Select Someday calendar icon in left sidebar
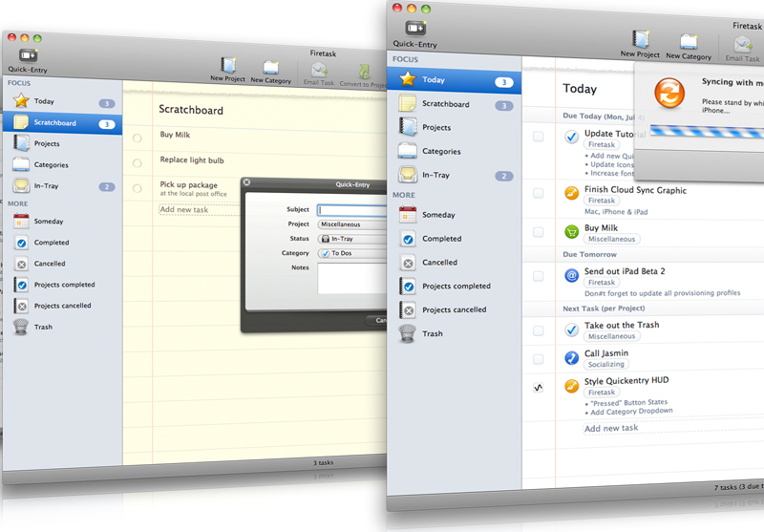Viewport: 764px width, 532px height. (21, 222)
